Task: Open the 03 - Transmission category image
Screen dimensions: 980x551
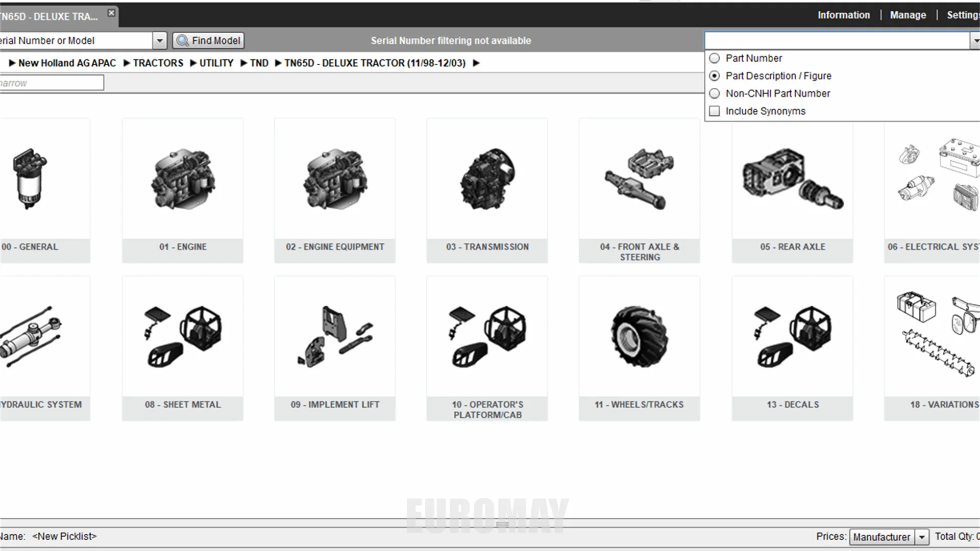Action: pos(487,180)
